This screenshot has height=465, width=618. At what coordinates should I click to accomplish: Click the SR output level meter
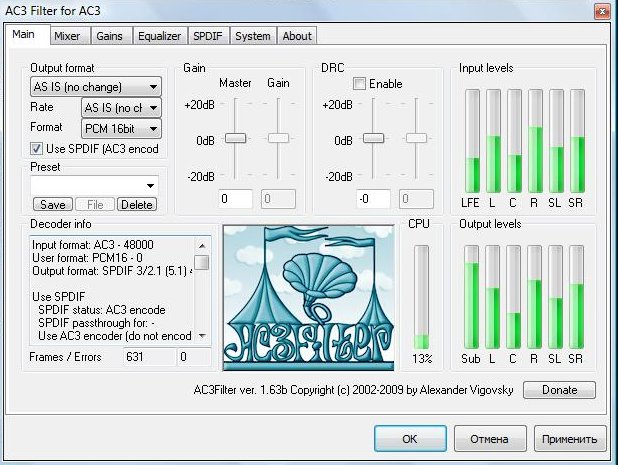pyautogui.click(x=577, y=297)
